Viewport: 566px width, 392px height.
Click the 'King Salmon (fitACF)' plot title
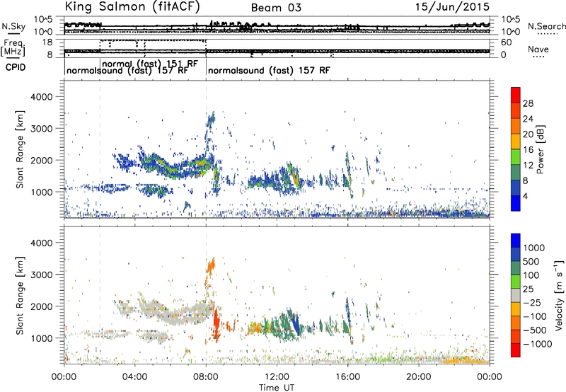[132, 7]
